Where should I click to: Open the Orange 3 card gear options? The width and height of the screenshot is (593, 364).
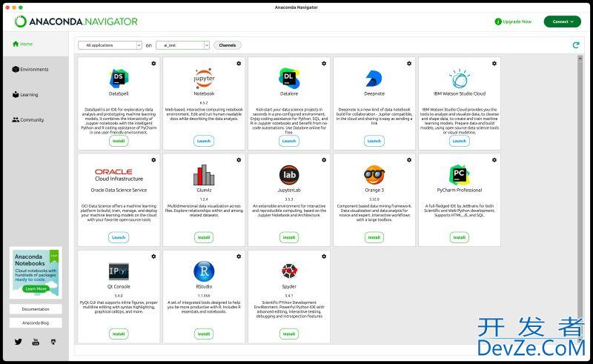pyautogui.click(x=409, y=160)
